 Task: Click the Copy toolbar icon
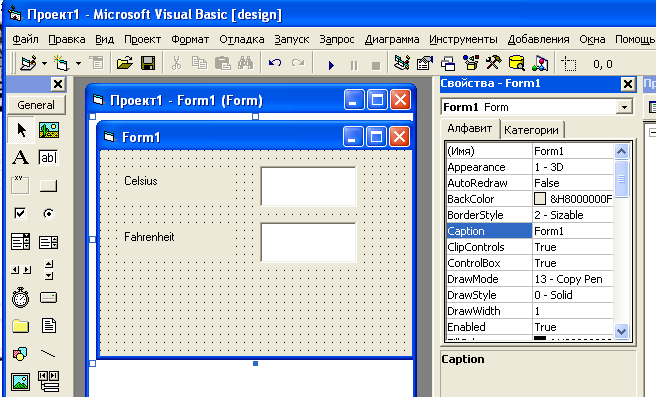click(199, 64)
